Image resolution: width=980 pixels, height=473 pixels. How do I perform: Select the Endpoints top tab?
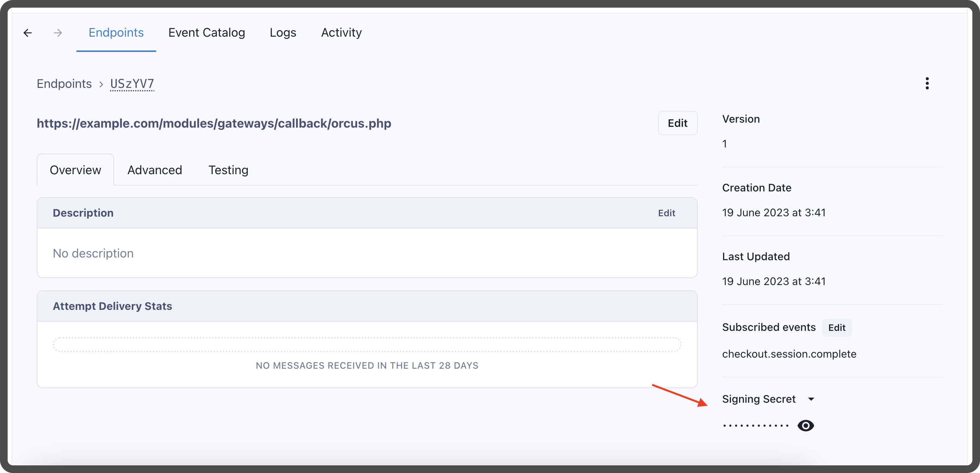[x=116, y=33]
